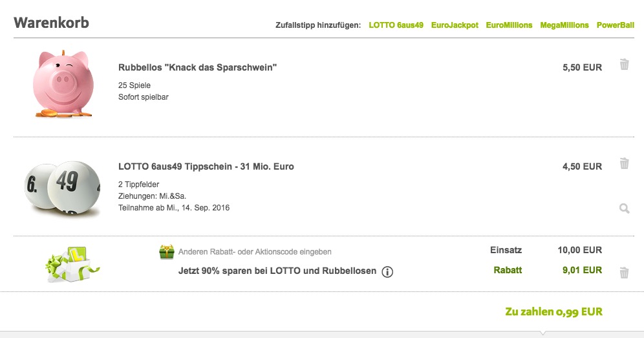Viewport: 644px width, 338px height.
Task: Click the lottery balls product image
Action: pyautogui.click(x=63, y=185)
